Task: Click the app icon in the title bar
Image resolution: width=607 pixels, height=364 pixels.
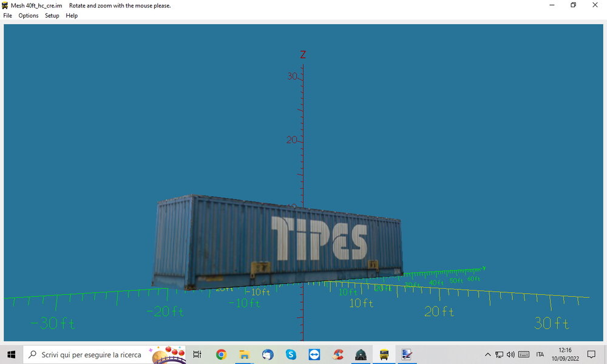Action: [x=5, y=5]
